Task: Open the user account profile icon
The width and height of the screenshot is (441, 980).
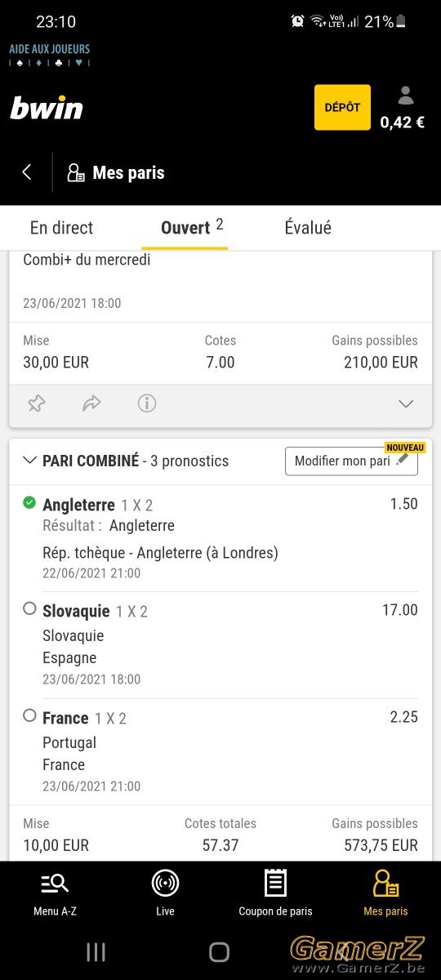Action: (x=406, y=96)
